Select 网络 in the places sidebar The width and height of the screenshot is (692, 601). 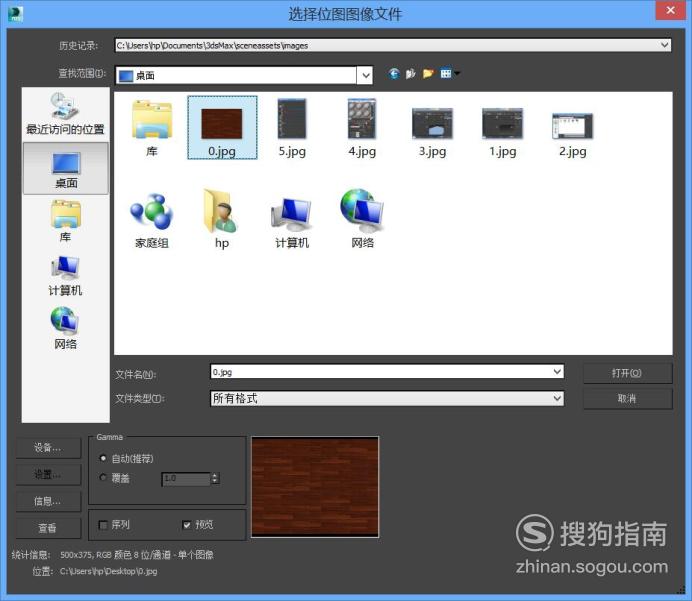click(65, 327)
